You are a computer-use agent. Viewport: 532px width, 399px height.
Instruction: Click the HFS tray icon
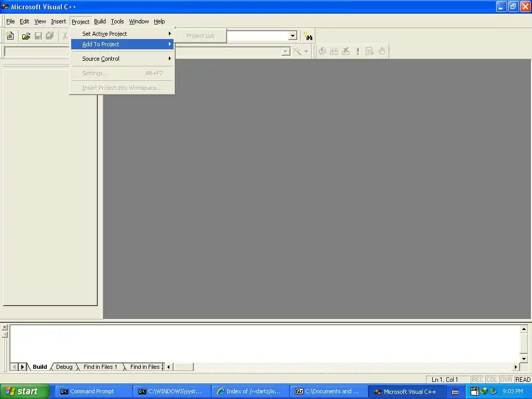coord(475,391)
